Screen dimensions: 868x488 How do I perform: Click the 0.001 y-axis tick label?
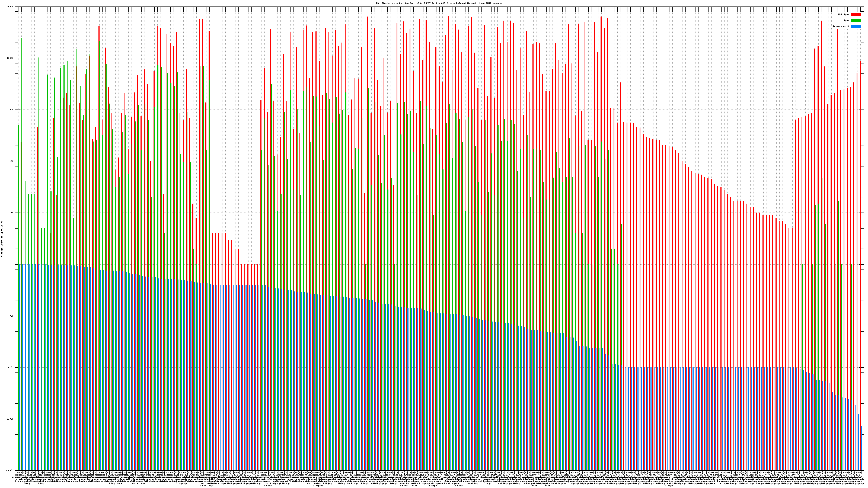(11, 419)
